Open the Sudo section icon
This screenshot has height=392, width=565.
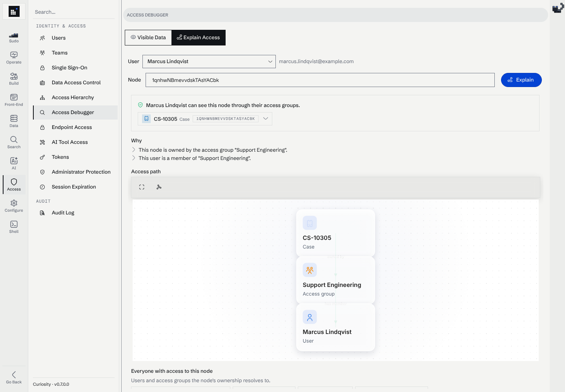coord(14,37)
